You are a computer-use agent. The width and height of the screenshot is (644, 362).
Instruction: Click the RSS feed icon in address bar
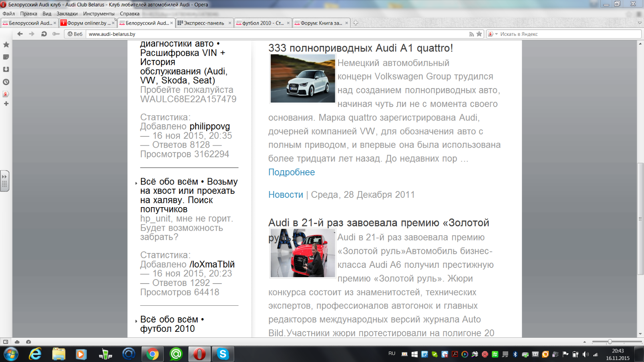471,34
